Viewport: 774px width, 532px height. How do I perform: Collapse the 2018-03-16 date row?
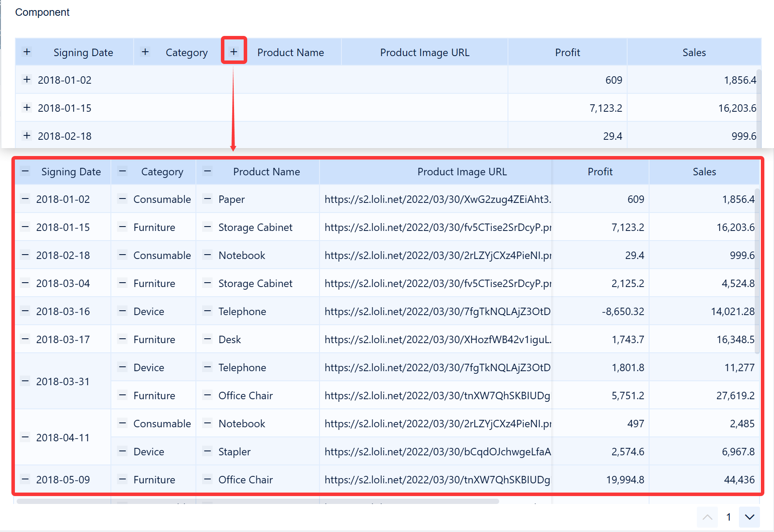tap(25, 311)
